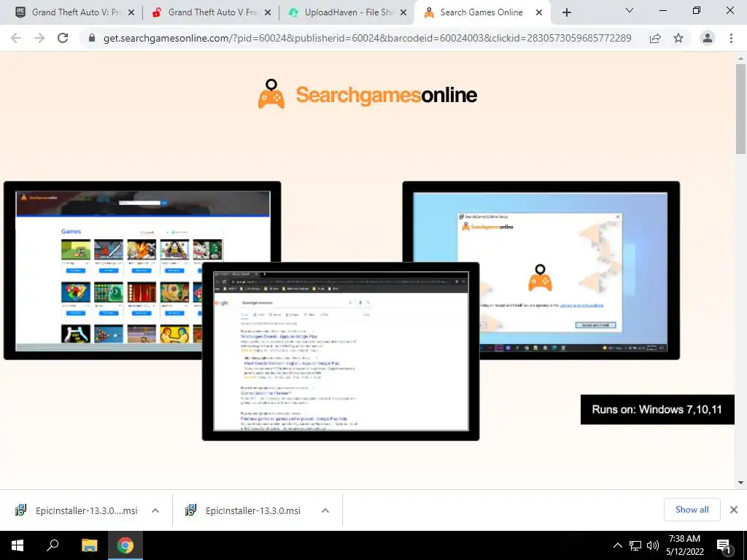
Task: Open the notification center icon
Action: (724, 546)
